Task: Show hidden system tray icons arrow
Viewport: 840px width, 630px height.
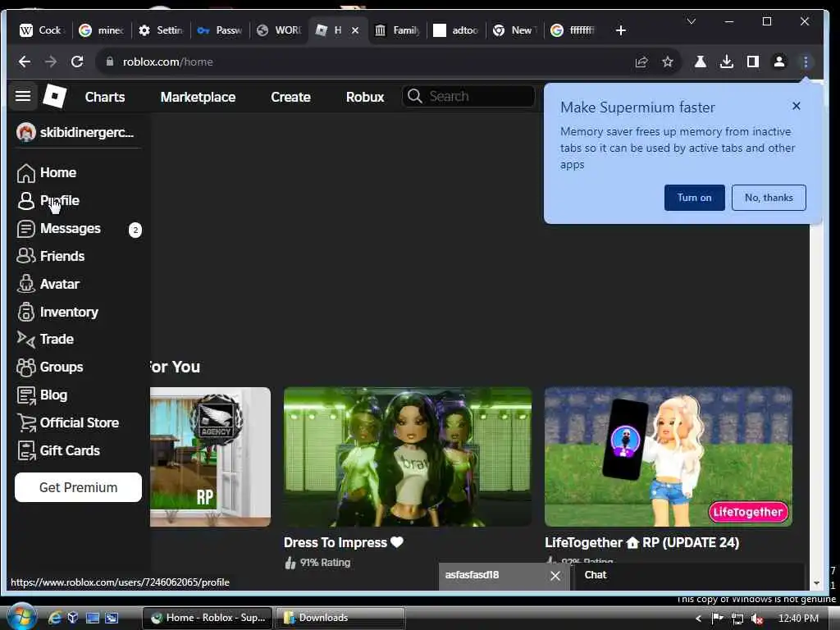Action: point(698,619)
